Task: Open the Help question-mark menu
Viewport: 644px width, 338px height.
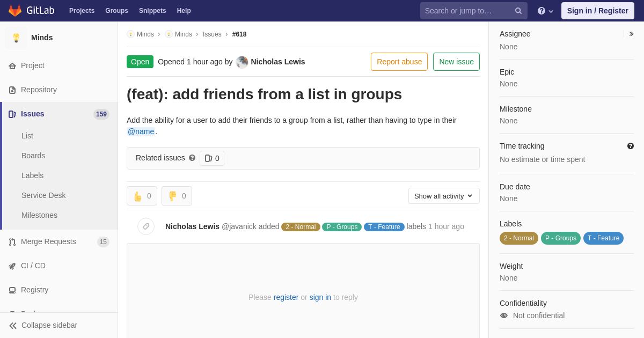Action: 545,11
